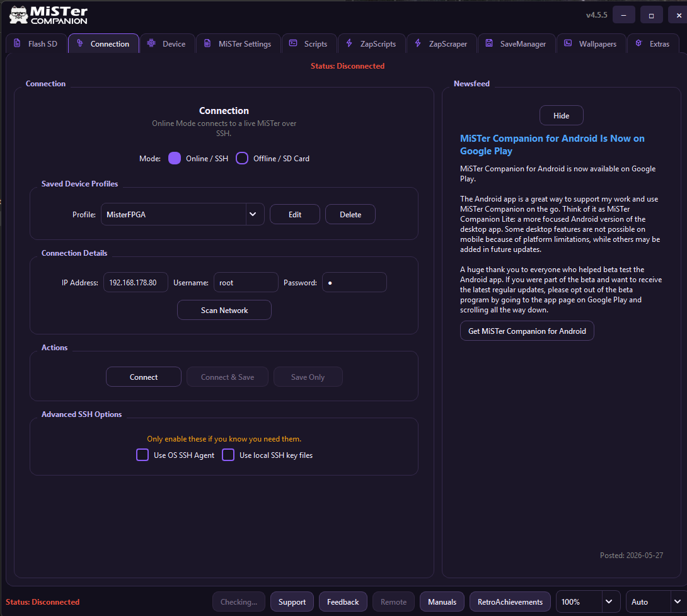Click the Wallpapers picture icon
This screenshot has width=687, height=616.
568,43
